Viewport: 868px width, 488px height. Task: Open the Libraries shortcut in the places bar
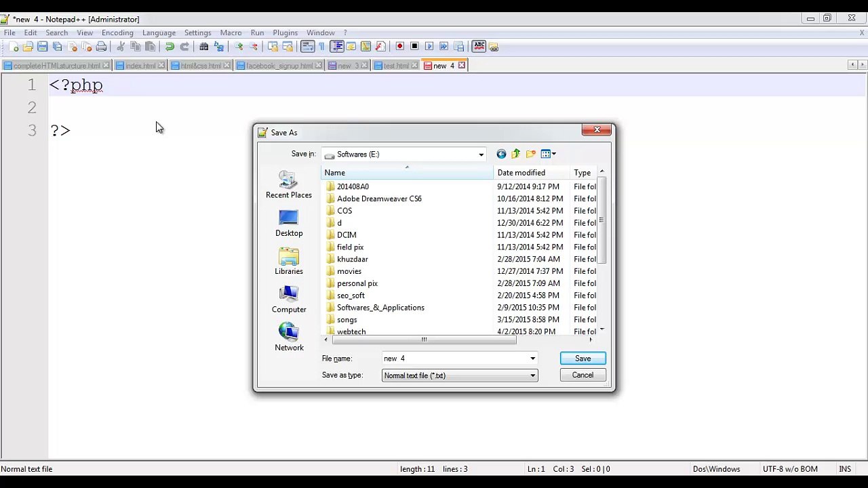pos(289,262)
